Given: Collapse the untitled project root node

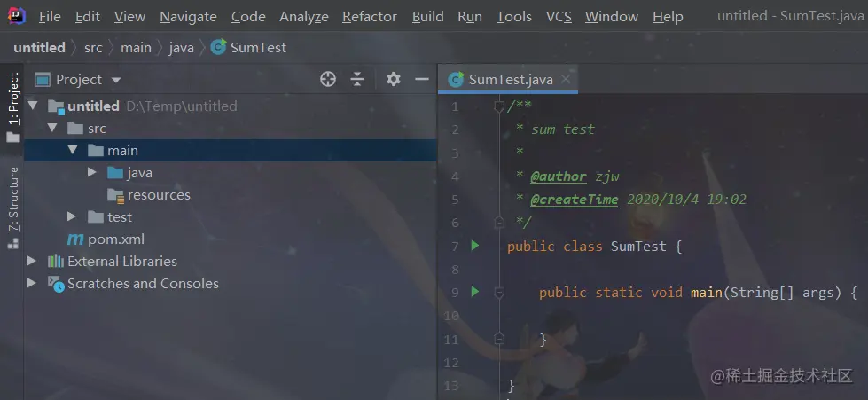Looking at the screenshot, I should [32, 106].
